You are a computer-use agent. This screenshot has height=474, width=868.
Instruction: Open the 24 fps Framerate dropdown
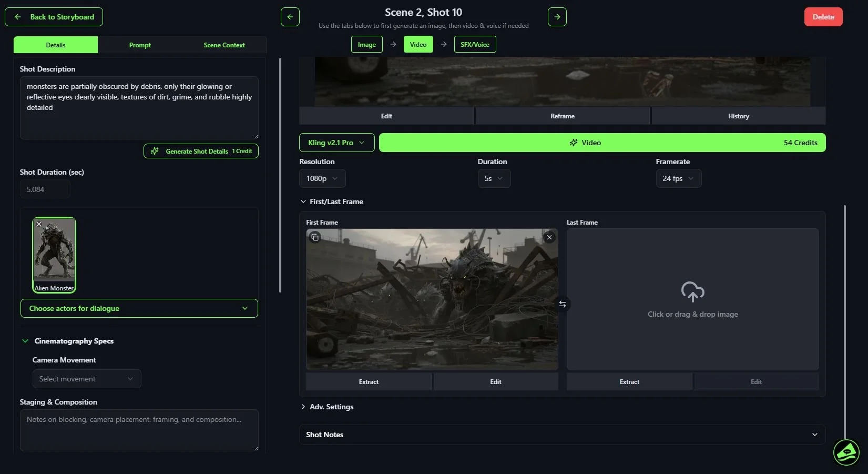[x=678, y=178]
